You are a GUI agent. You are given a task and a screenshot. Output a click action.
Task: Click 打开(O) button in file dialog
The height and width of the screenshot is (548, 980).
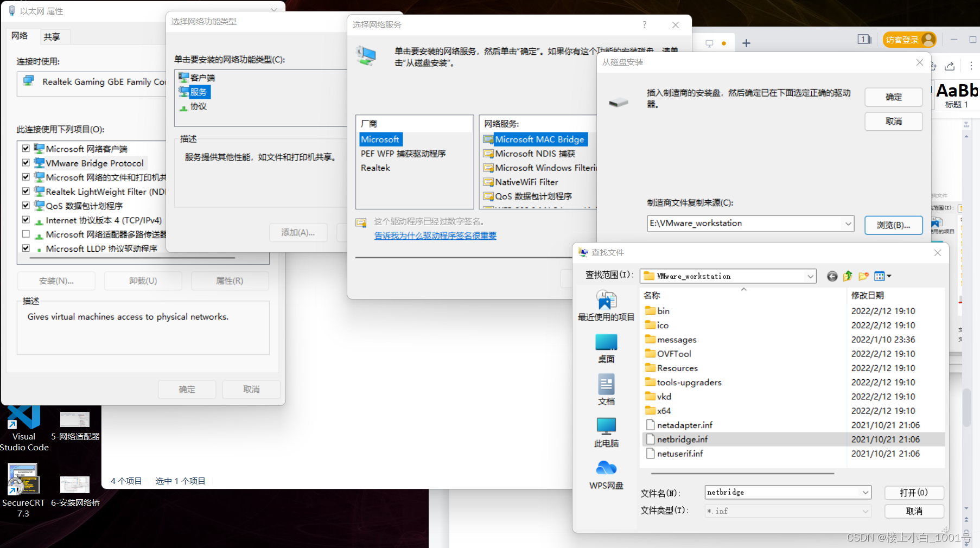914,493
